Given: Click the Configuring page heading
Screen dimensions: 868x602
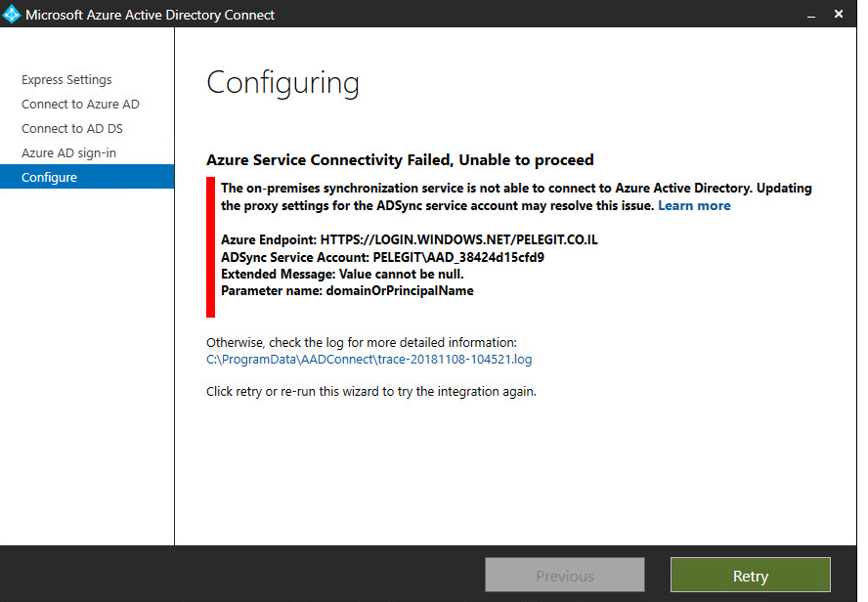Looking at the screenshot, I should 282,83.
